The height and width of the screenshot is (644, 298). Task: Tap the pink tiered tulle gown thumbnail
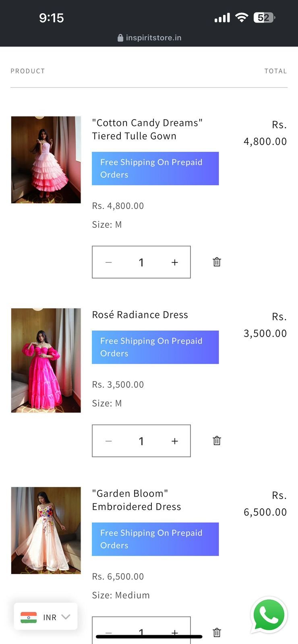pyautogui.click(x=46, y=160)
